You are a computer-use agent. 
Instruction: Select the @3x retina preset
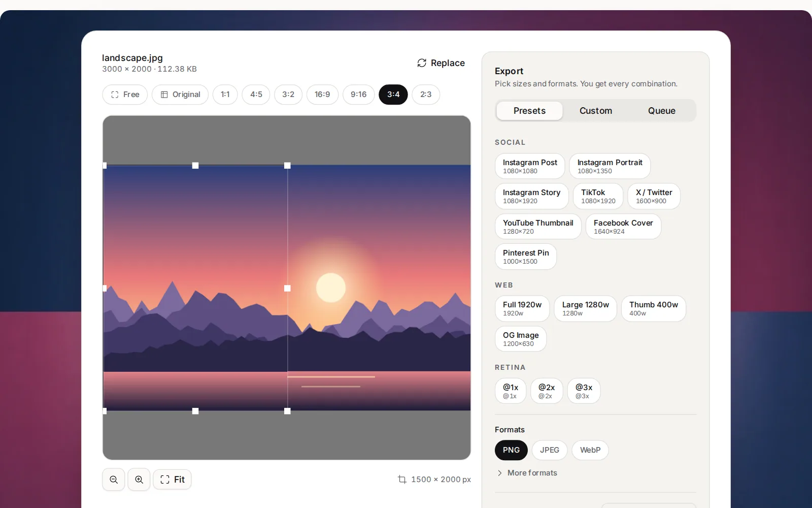[x=584, y=391]
